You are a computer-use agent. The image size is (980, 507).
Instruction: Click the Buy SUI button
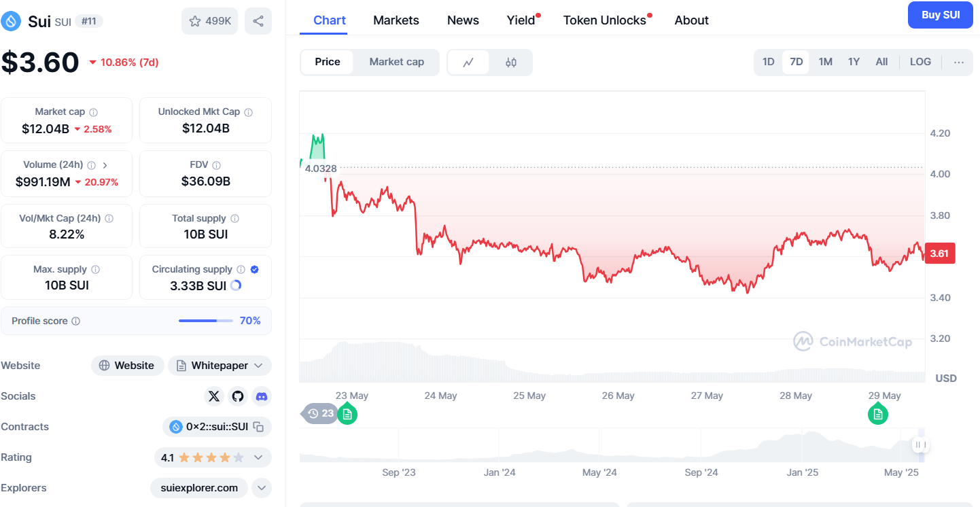click(941, 15)
